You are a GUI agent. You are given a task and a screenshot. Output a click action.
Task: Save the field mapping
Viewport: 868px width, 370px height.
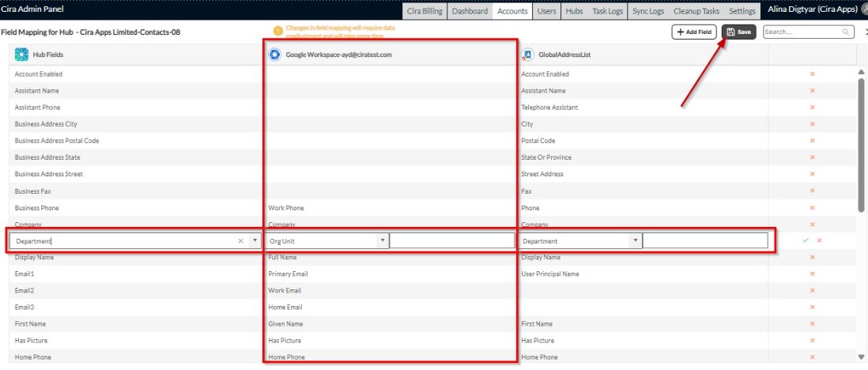739,32
